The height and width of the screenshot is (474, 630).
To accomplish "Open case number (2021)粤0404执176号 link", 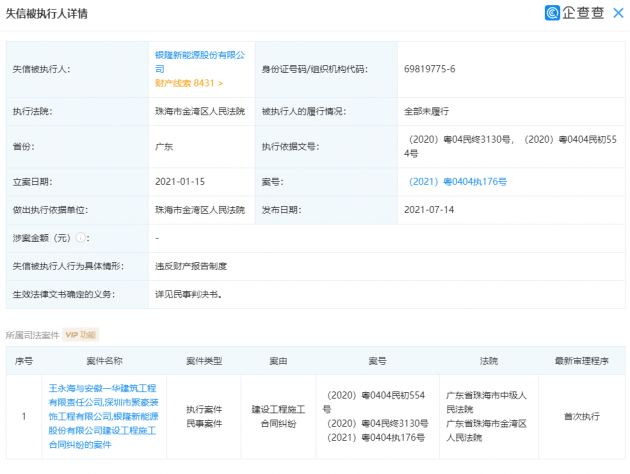I will pos(457,182).
